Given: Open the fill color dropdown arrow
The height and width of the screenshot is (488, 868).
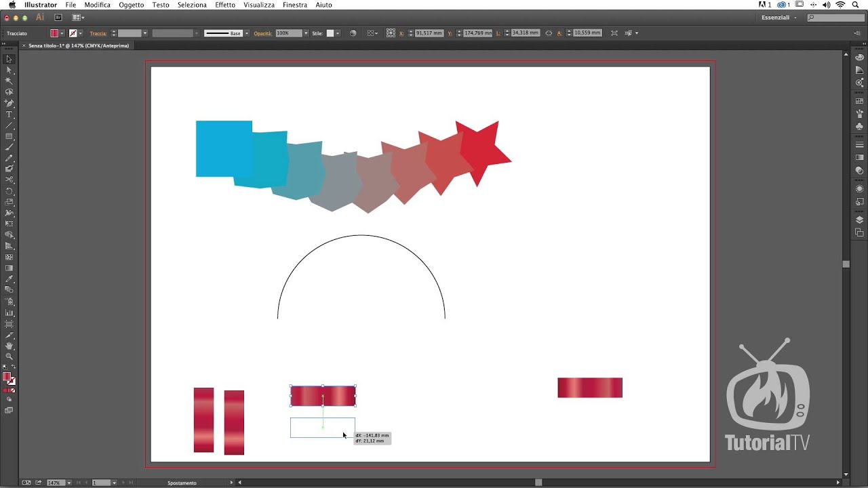Looking at the screenshot, I should click(x=62, y=33).
